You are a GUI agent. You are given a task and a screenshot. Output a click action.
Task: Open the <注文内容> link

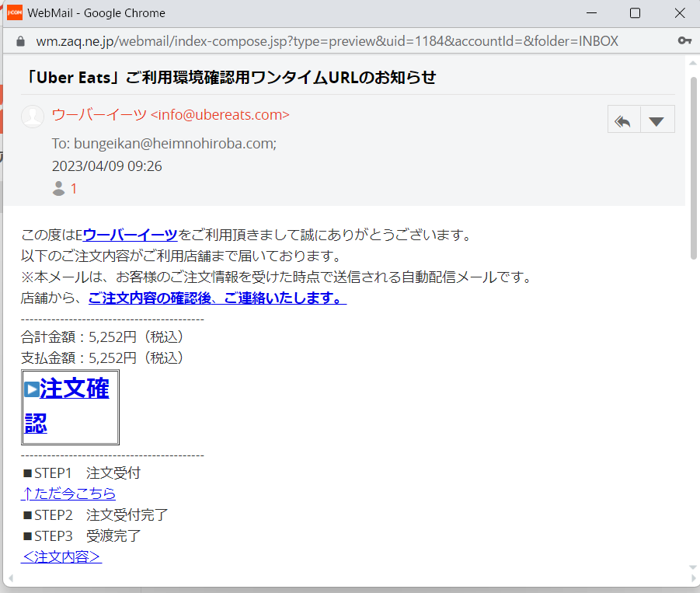61,556
